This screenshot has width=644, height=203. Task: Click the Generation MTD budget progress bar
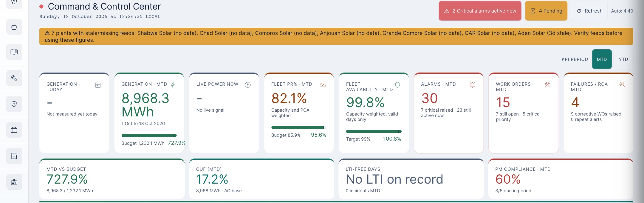point(149,136)
